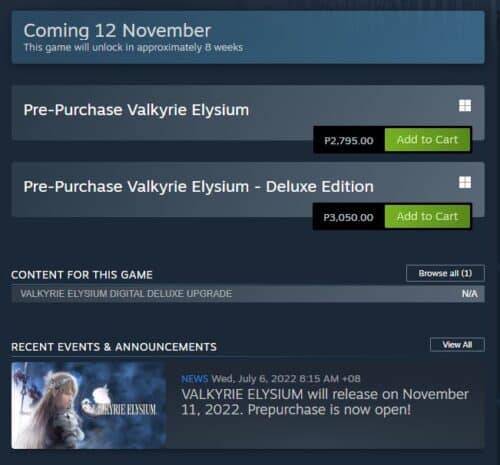Screen dimensions: 500x465
Task: Click the Content For This Game heading
Action: point(82,275)
